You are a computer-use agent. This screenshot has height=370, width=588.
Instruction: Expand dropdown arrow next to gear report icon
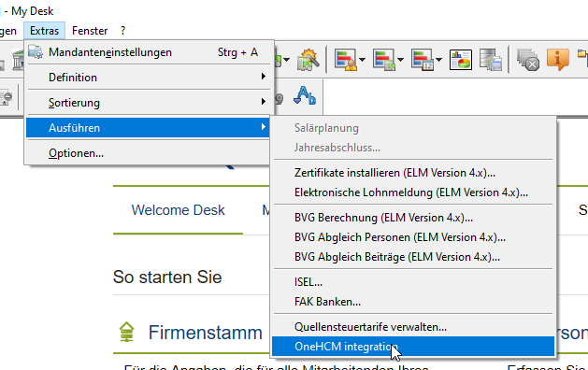[x=400, y=60]
